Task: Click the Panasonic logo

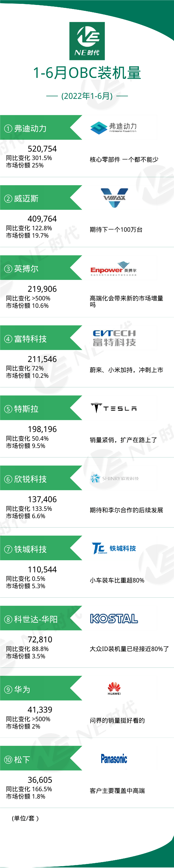Action: point(114,759)
